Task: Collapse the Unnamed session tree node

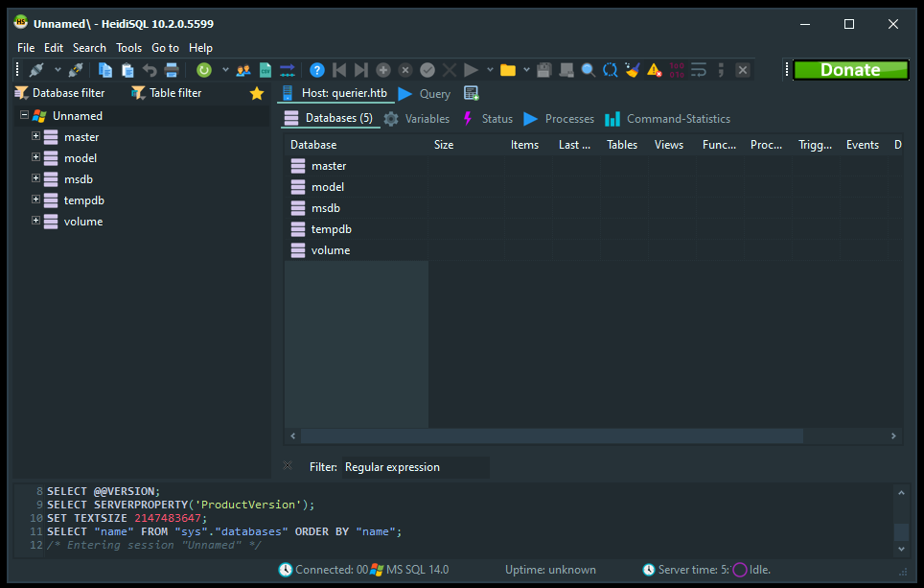Action: click(x=23, y=115)
